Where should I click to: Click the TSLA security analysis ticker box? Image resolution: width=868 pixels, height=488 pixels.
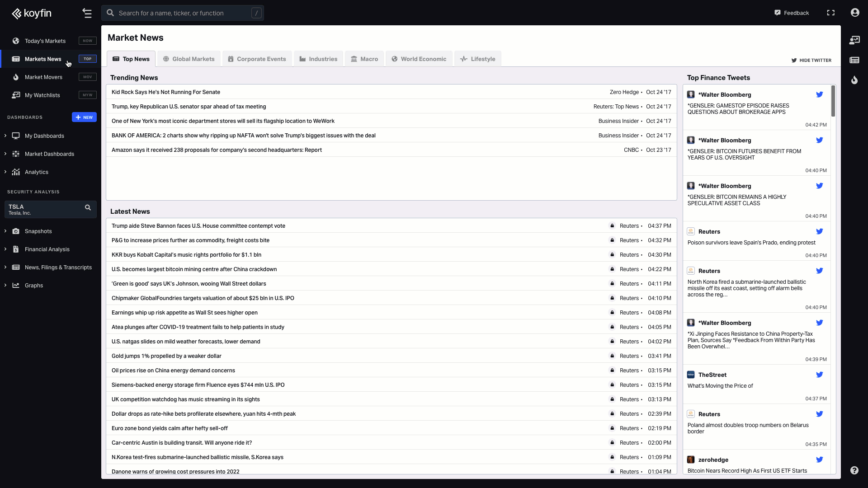[x=51, y=210]
